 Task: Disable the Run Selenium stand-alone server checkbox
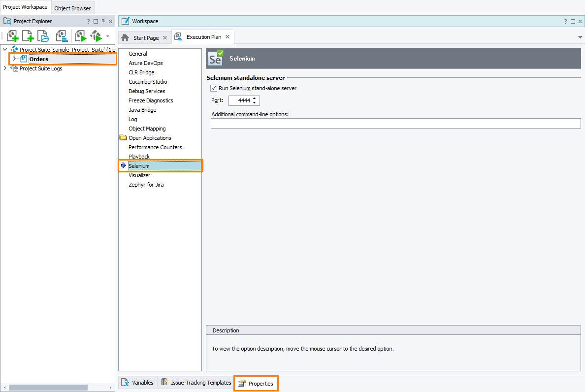(214, 88)
